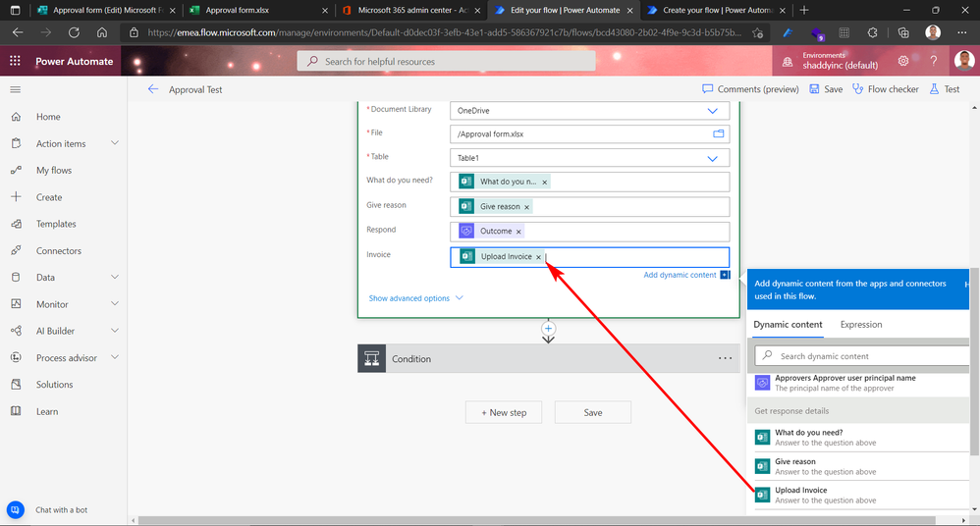Expand Monitor in the sidebar
The height and width of the screenshot is (526, 980).
point(115,303)
